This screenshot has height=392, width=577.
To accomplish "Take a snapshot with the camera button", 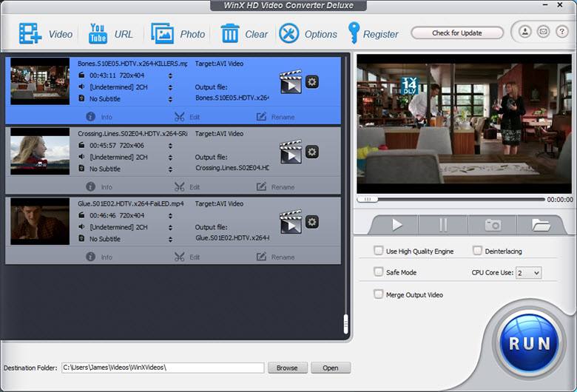I will (493, 225).
